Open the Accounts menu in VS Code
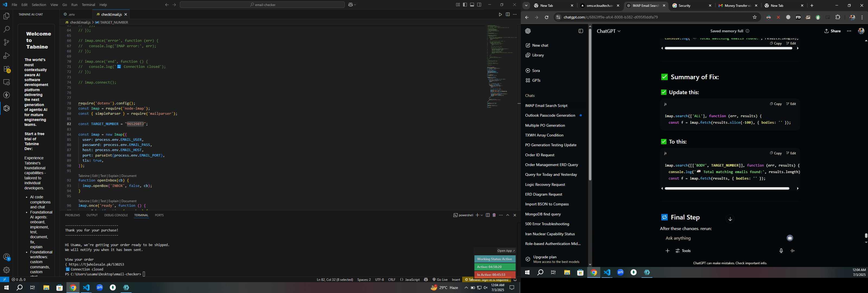 [x=7, y=257]
